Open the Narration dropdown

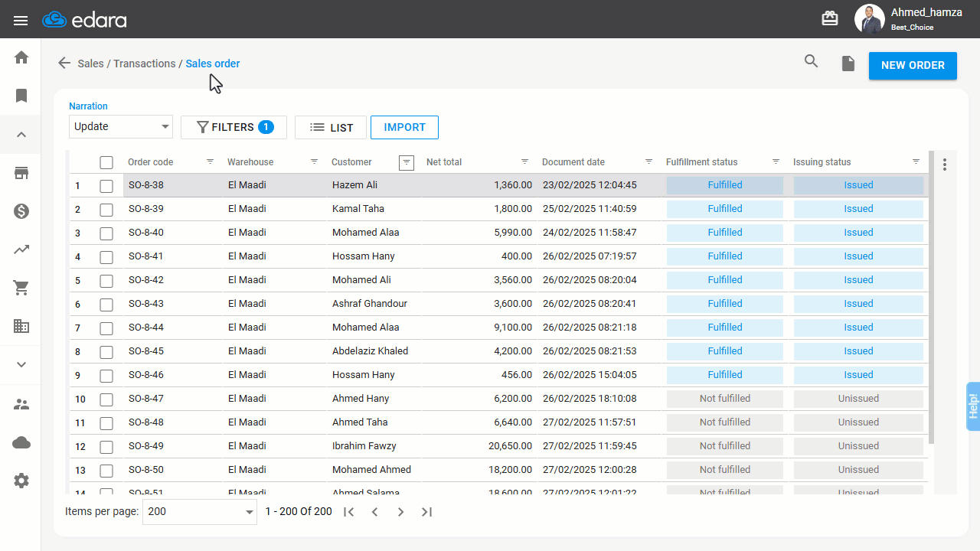[121, 127]
